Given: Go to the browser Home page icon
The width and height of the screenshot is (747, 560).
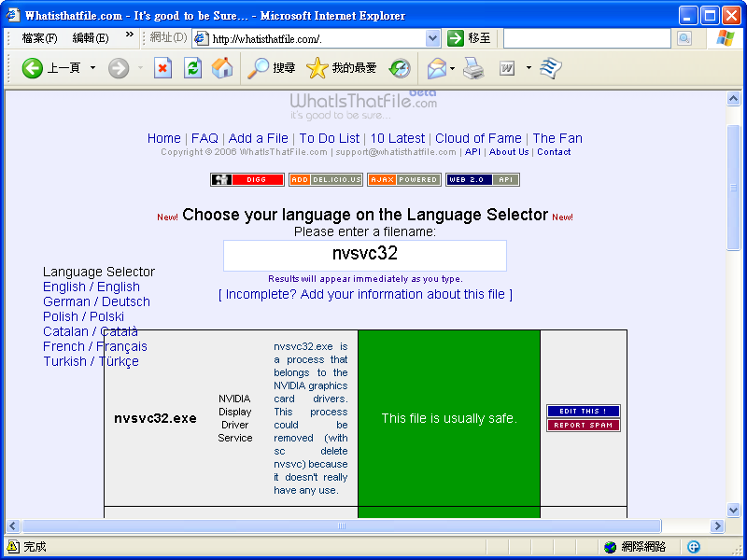Looking at the screenshot, I should pos(222,68).
